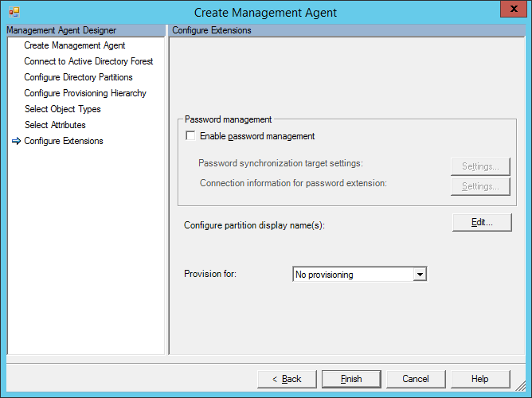Go Back to the previous page
This screenshot has height=398, width=532.
[x=287, y=379]
